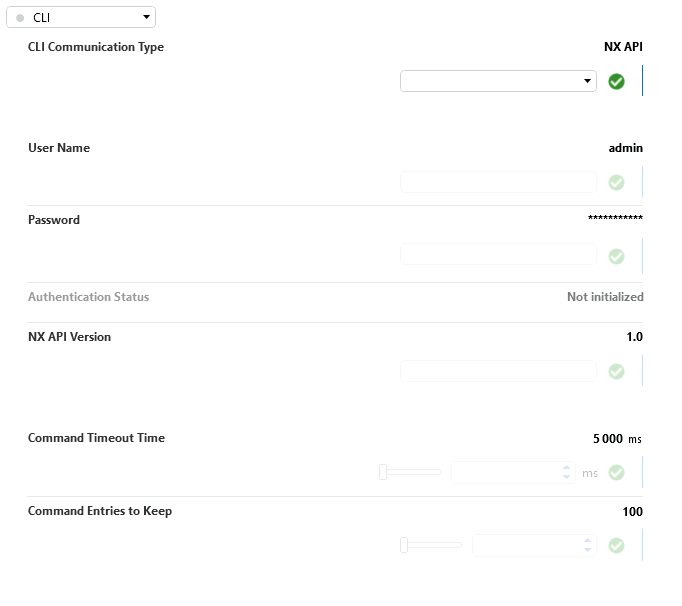Click the NX API Version input field
Viewport: 682px width, 606px height.
point(498,371)
